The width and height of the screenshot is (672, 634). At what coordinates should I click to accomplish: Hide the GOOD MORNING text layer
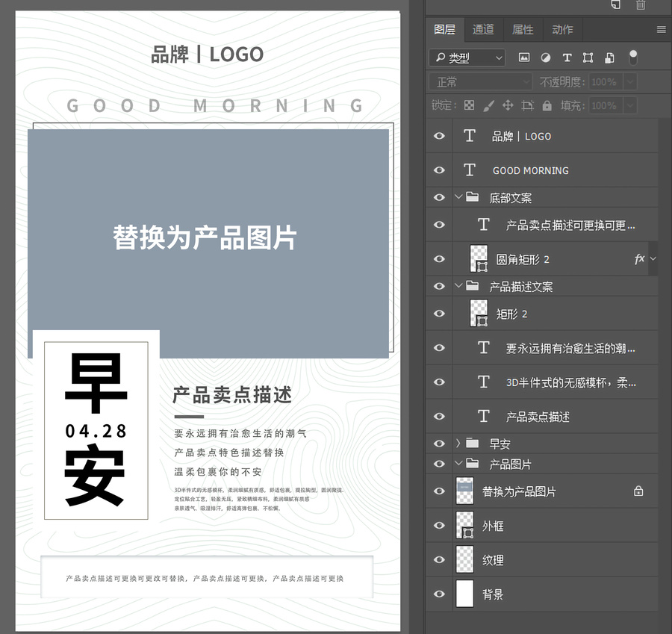coord(439,170)
